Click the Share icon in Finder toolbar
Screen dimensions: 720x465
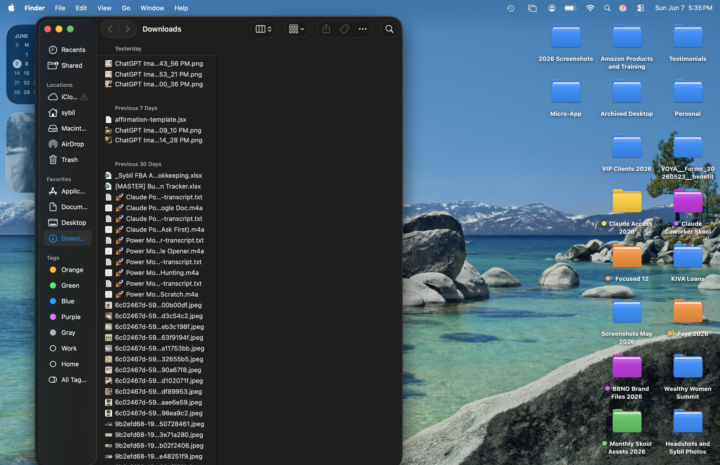click(x=326, y=29)
